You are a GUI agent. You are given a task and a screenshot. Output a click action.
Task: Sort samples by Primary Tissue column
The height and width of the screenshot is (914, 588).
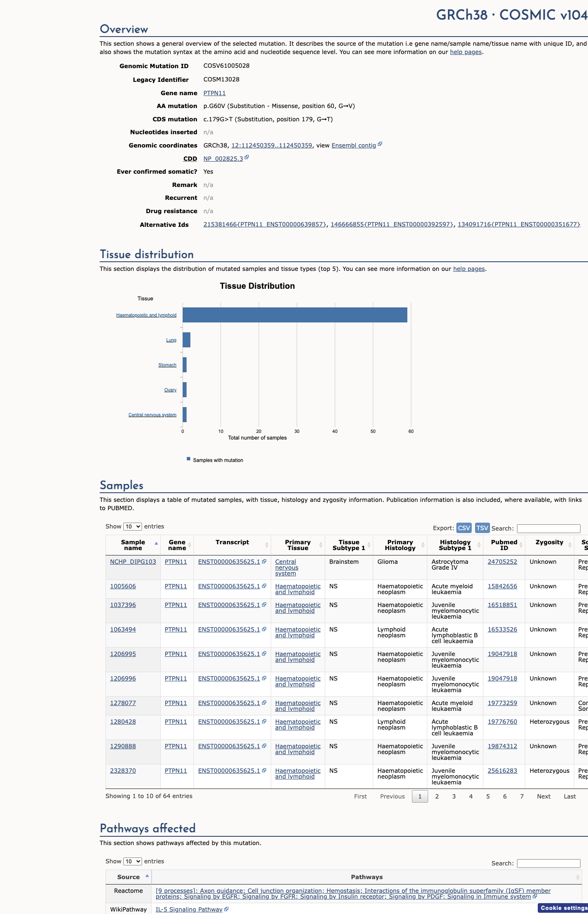pos(298,545)
